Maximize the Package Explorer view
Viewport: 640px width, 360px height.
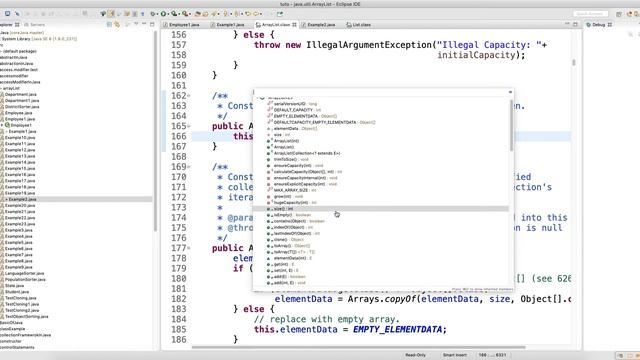click(x=152, y=24)
